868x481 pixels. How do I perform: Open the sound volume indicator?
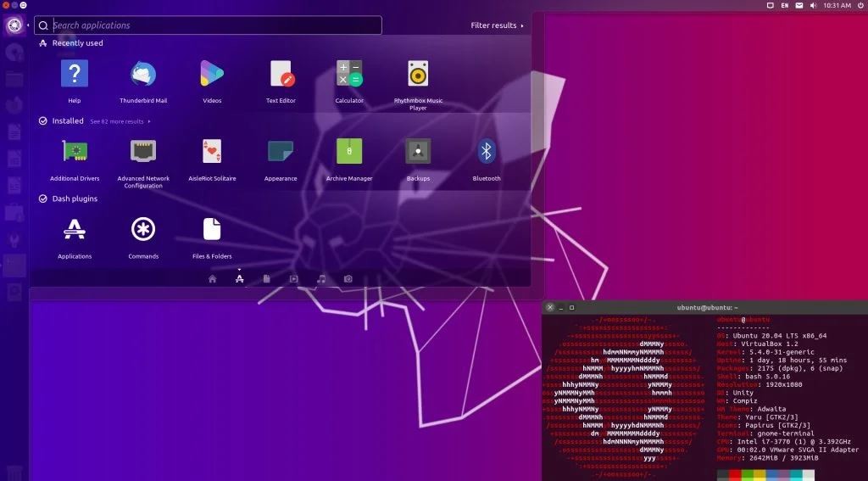[811, 5]
